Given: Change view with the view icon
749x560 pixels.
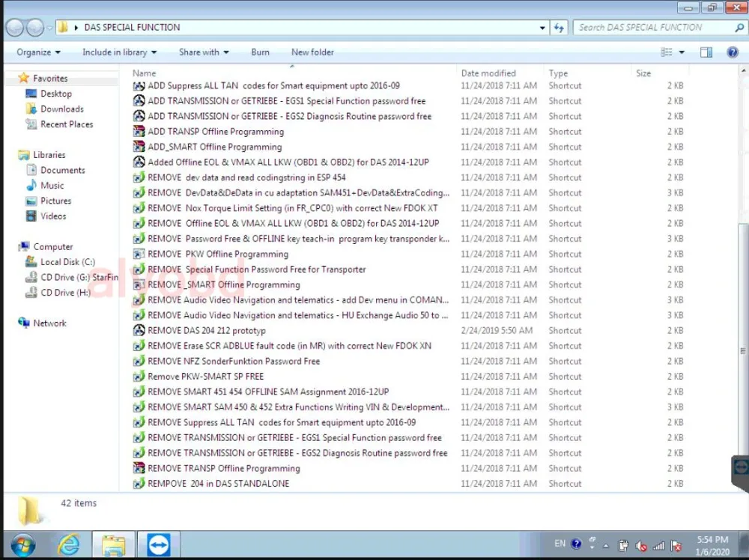Looking at the screenshot, I should click(x=667, y=52).
